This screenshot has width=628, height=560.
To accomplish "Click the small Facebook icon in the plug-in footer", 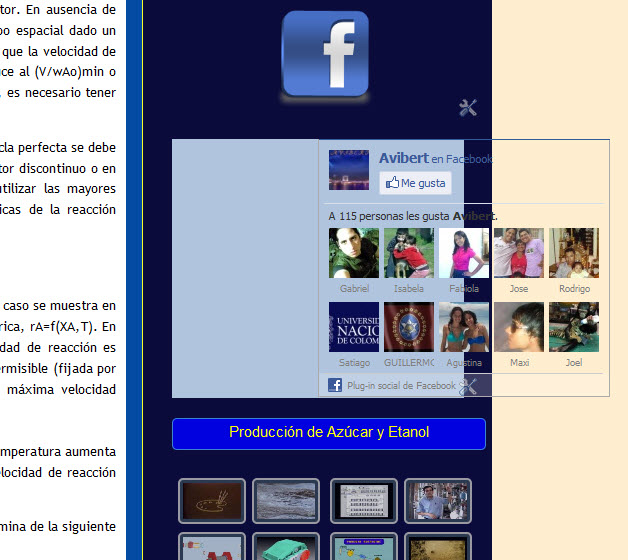I will (335, 385).
